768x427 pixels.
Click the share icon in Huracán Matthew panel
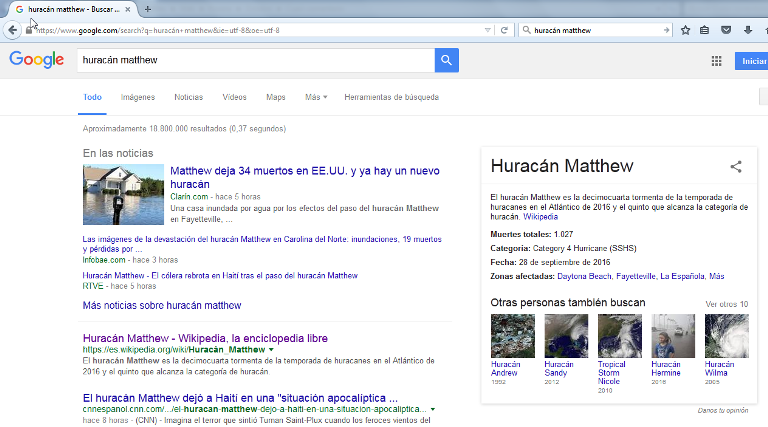[x=736, y=166]
